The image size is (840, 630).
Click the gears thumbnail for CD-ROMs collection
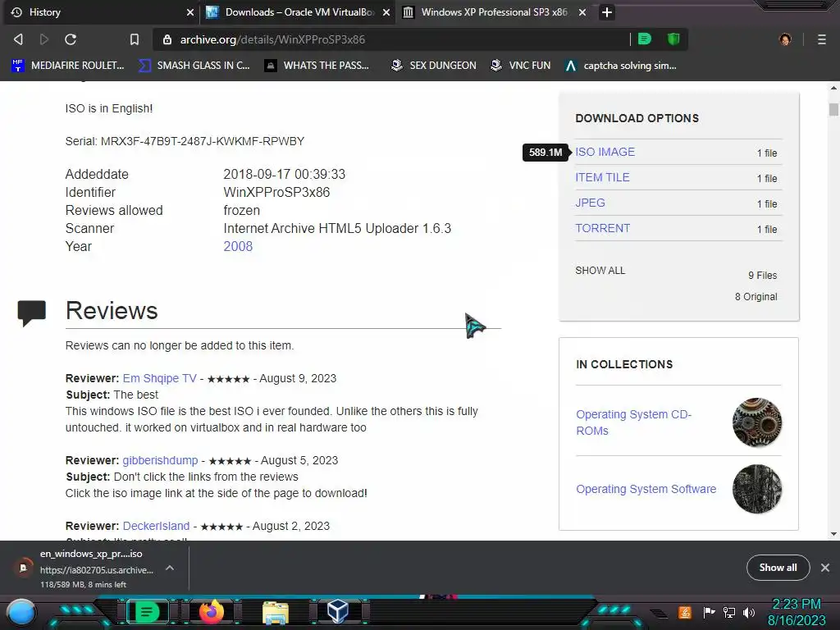tap(757, 422)
